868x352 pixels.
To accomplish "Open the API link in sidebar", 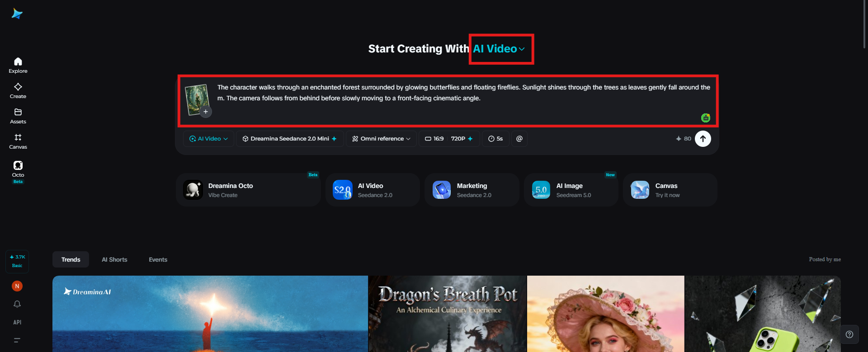I will tap(17, 322).
